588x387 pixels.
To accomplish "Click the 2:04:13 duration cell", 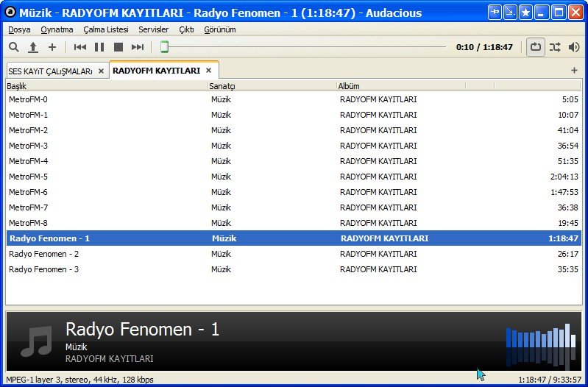I will tap(564, 177).
